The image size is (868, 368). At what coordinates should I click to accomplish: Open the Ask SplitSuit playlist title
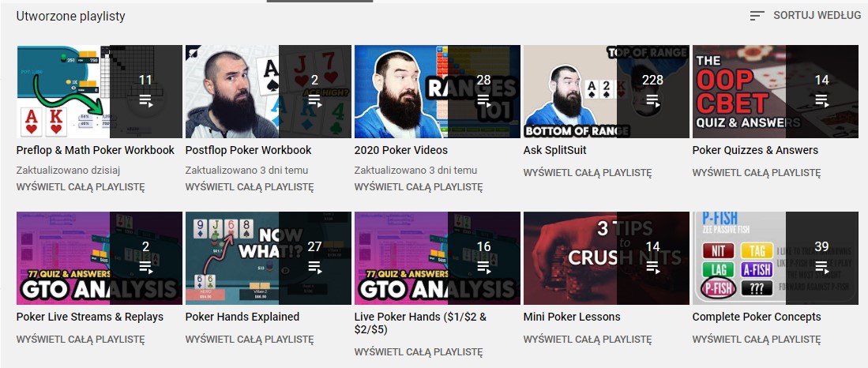click(x=554, y=150)
